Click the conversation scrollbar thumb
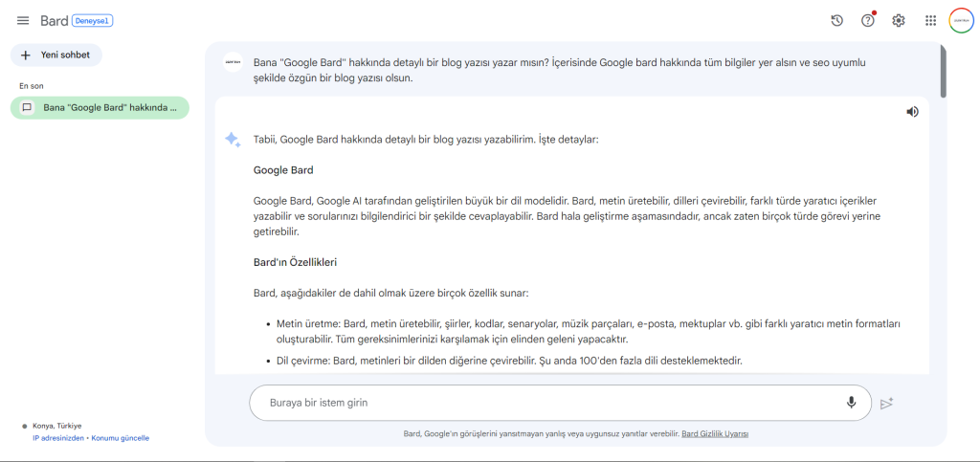Image resolution: width=980 pixels, height=462 pixels. tap(943, 71)
